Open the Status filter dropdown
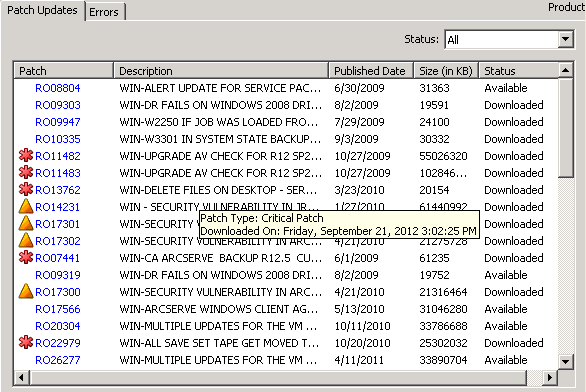Viewport: 586px width, 392px height. pyautogui.click(x=565, y=39)
